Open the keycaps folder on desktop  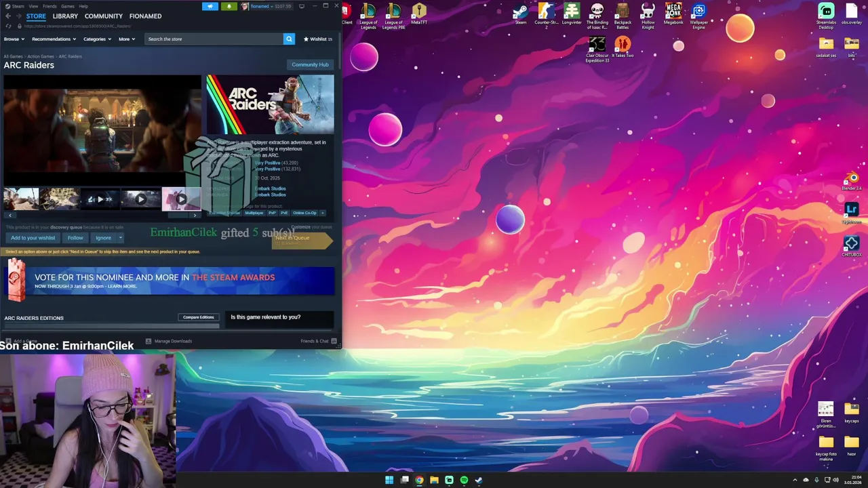pos(852,412)
